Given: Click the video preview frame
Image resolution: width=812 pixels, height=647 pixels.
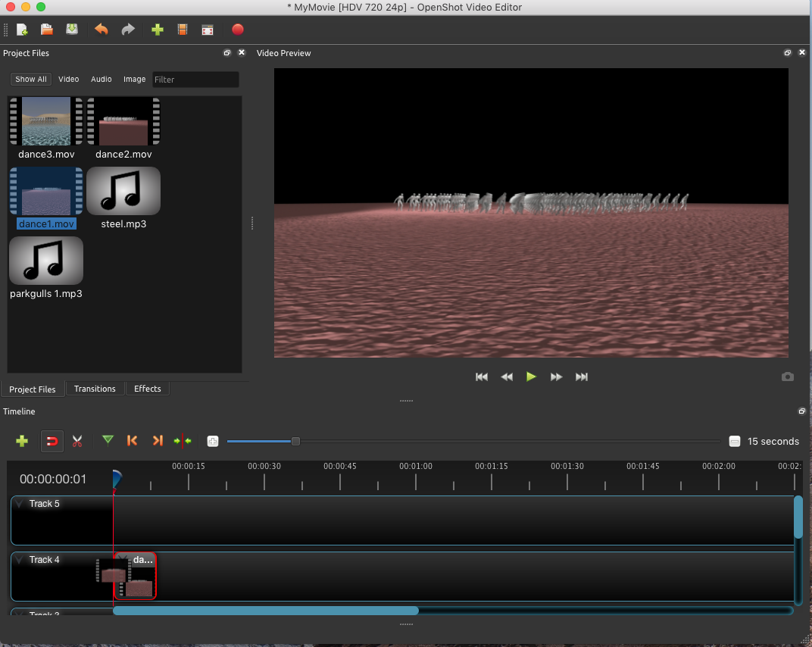Looking at the screenshot, I should point(531,213).
